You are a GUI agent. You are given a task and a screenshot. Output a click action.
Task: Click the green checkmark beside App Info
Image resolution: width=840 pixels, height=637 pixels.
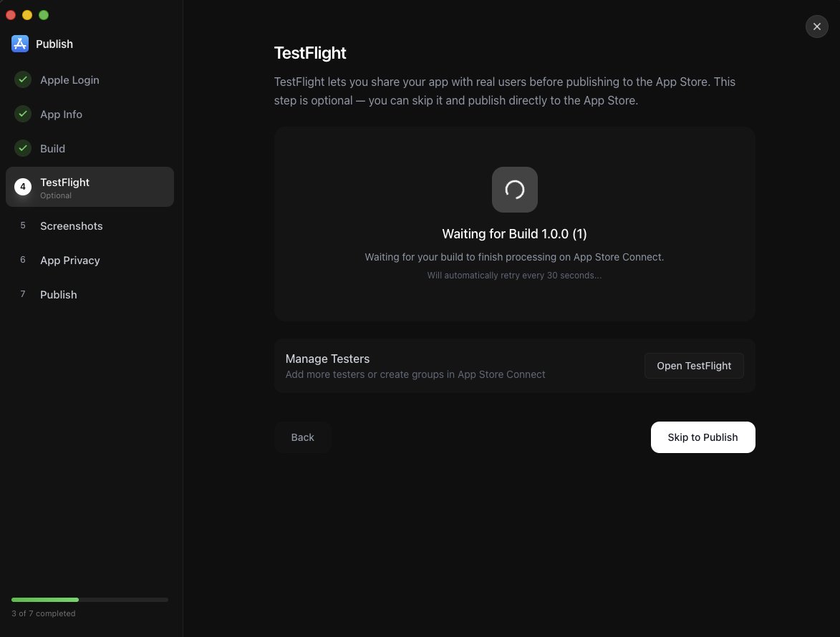pos(22,114)
